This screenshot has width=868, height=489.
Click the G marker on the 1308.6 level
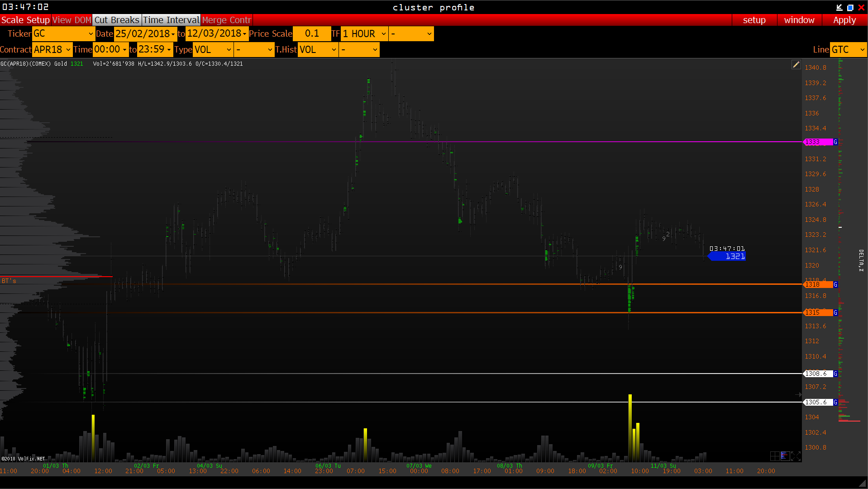coord(835,374)
